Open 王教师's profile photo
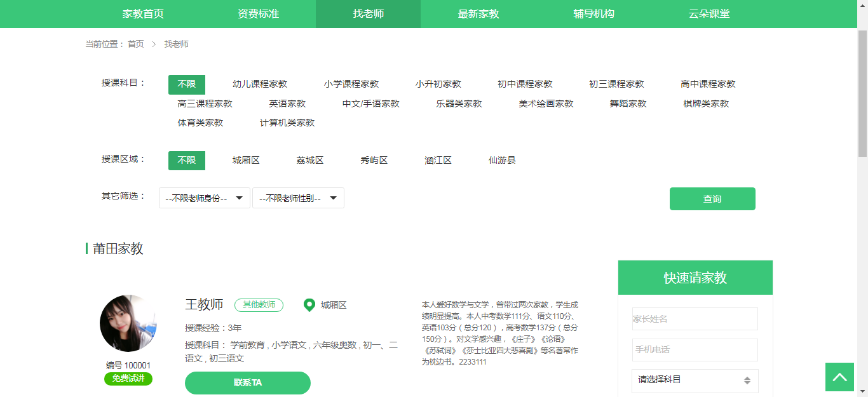The height and width of the screenshot is (397, 868). [128, 323]
